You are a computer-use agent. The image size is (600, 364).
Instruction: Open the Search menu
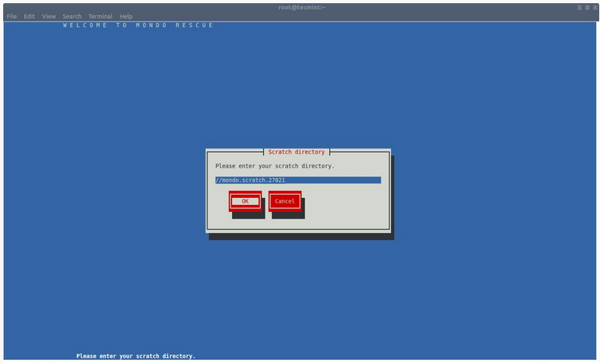coord(72,16)
